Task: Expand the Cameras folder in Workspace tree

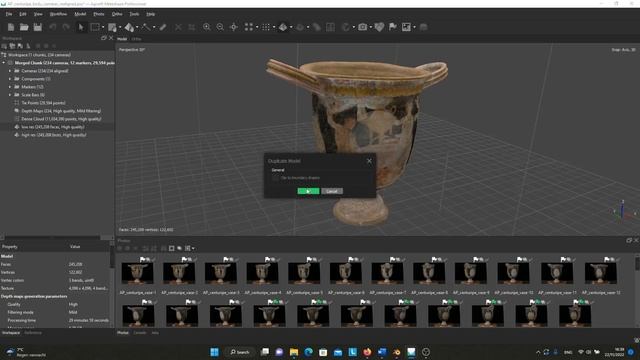Action: point(10,71)
